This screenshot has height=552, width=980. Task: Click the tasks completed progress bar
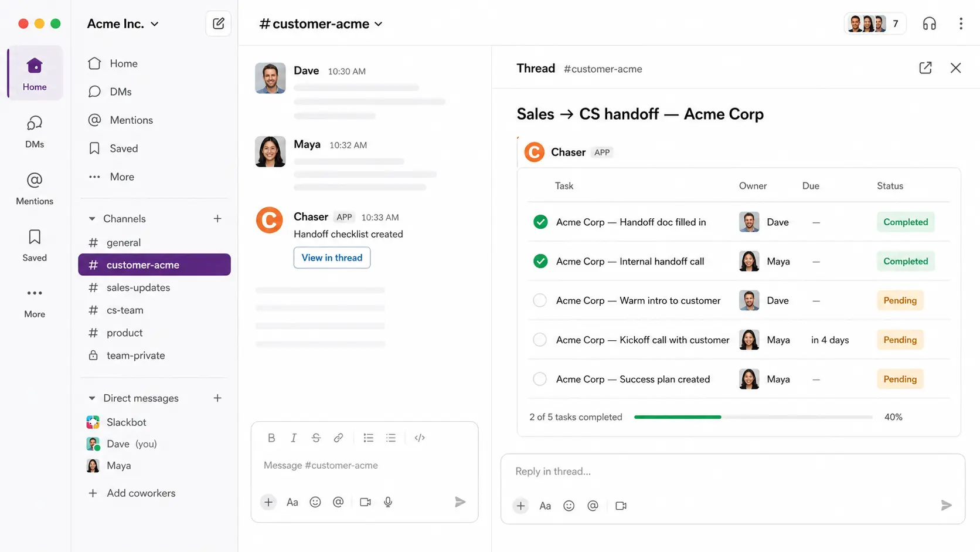point(753,417)
